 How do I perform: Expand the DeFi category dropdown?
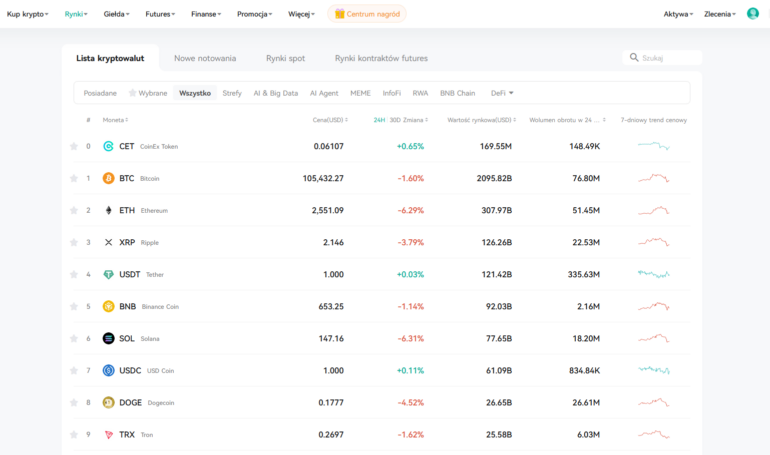502,93
